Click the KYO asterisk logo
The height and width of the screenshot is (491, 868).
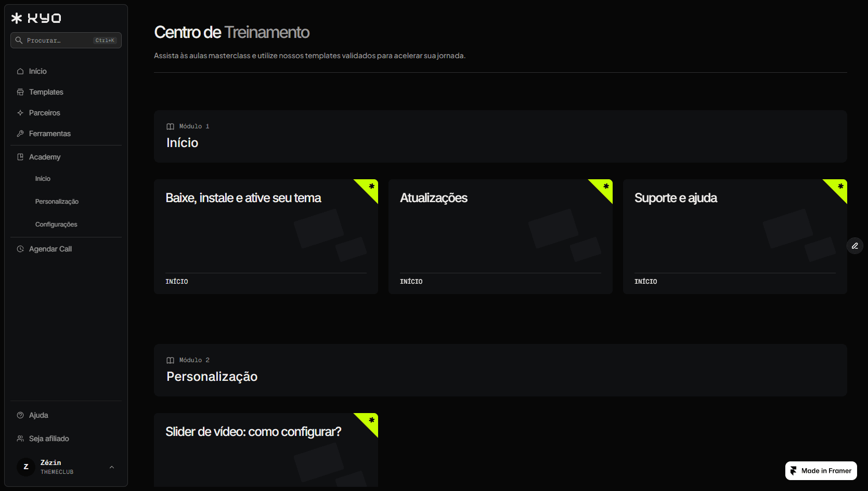17,18
